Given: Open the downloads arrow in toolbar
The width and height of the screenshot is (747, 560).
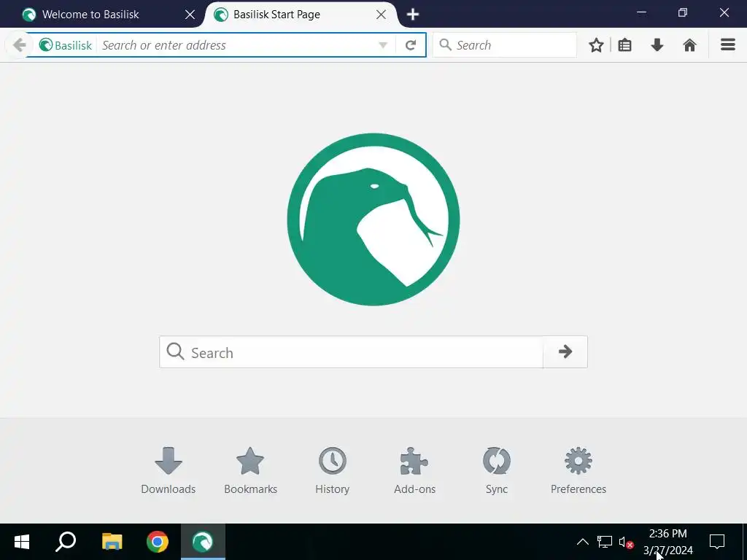Looking at the screenshot, I should pos(657,45).
